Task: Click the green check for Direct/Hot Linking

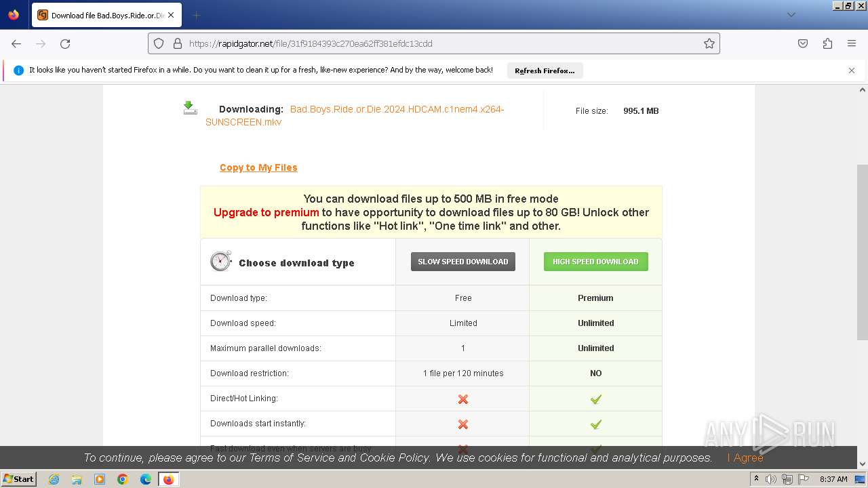Action: pos(595,399)
